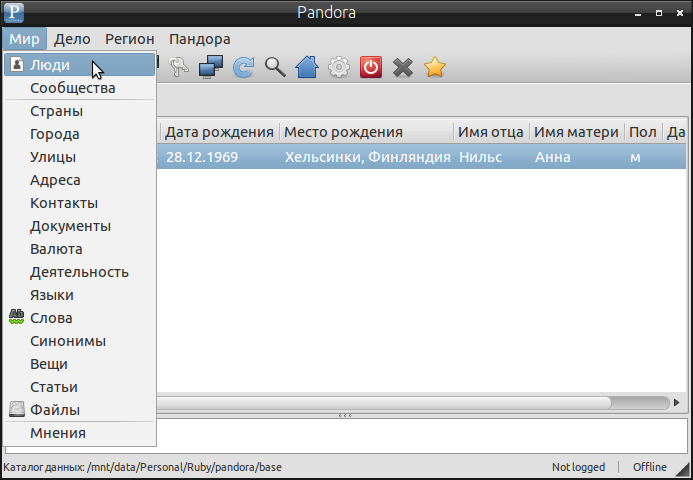
Task: Open Деятельность menu item
Action: pos(80,272)
